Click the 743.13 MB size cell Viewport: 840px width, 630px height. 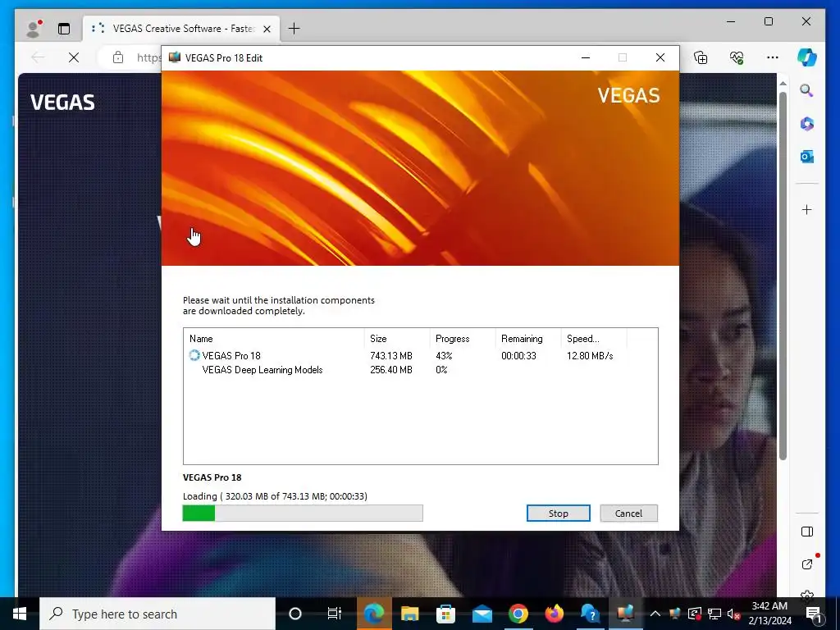(x=391, y=356)
